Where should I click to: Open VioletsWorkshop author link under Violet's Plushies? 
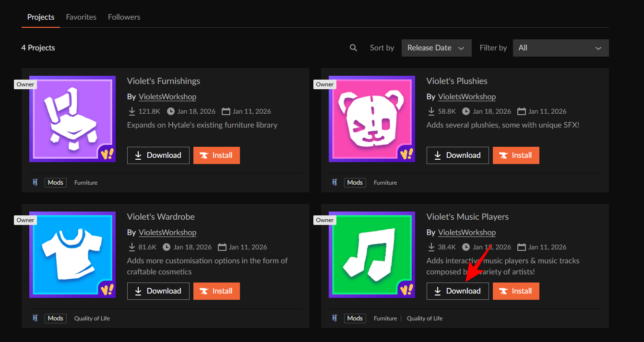pos(466,97)
